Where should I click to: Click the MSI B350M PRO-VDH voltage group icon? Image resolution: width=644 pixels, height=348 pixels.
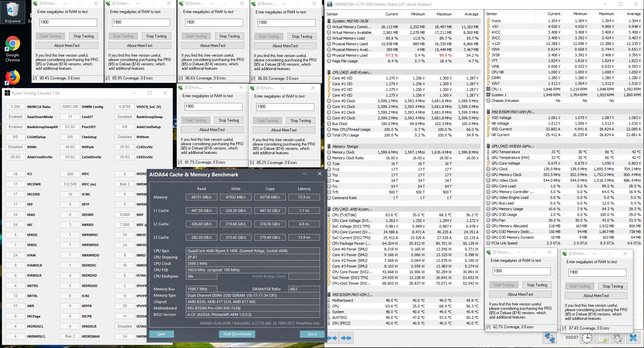point(489,112)
